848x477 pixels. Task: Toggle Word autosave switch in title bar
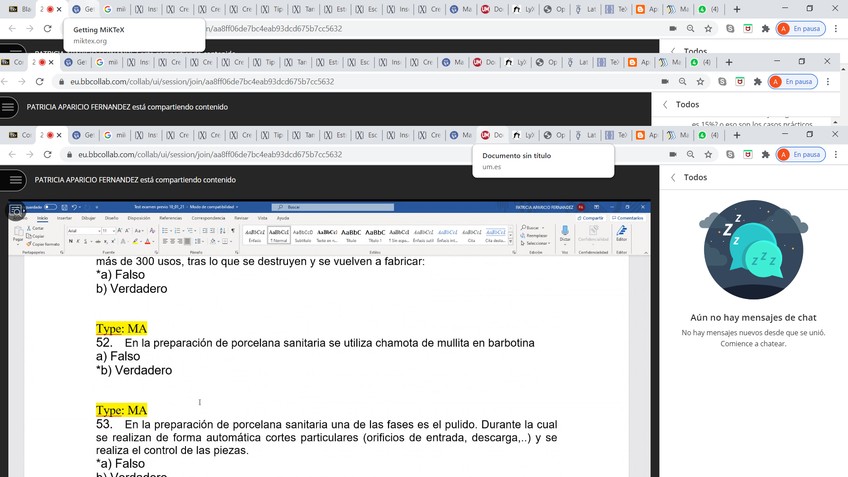point(51,207)
